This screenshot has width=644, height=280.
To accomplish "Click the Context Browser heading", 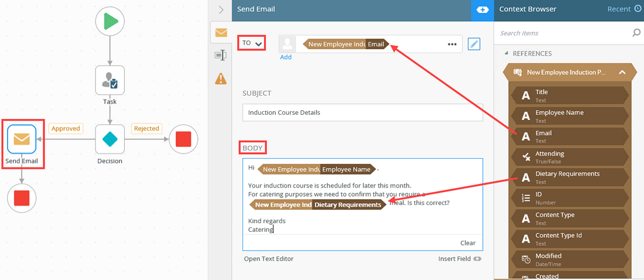I will point(527,9).
